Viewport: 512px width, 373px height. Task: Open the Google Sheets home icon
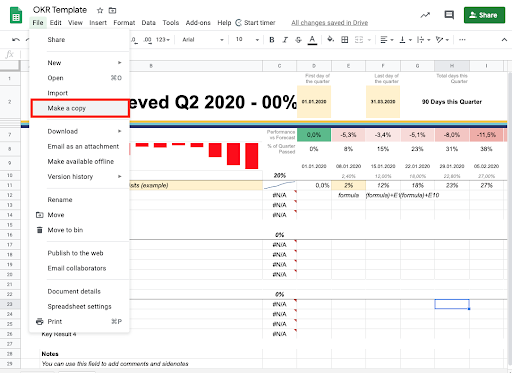16,16
